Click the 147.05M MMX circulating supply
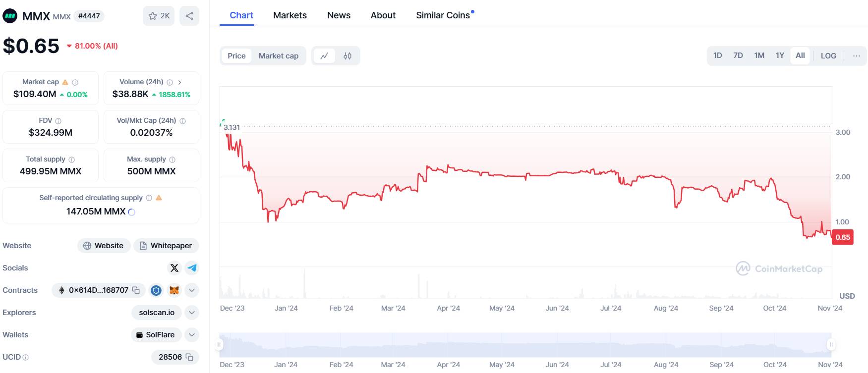Screen dimensions: 868x373 point(96,212)
